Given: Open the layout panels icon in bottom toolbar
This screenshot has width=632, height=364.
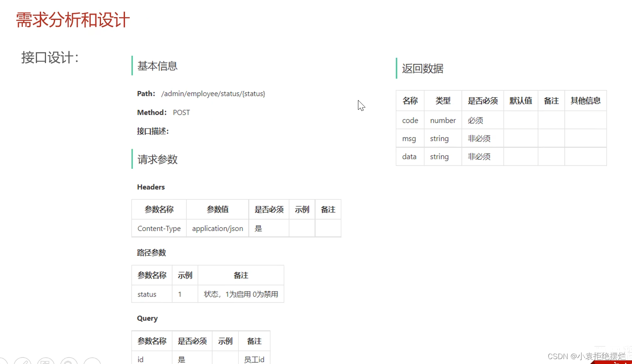Looking at the screenshot, I should coord(46,362).
